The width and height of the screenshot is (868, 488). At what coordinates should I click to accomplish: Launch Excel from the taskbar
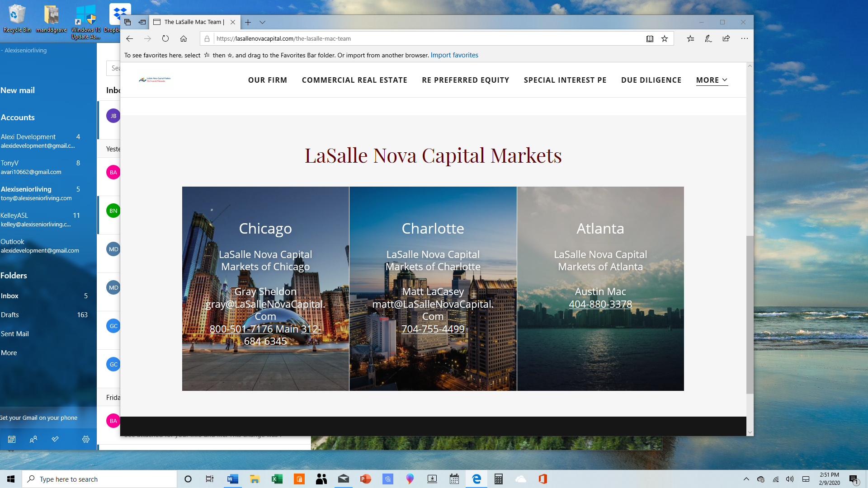277,479
